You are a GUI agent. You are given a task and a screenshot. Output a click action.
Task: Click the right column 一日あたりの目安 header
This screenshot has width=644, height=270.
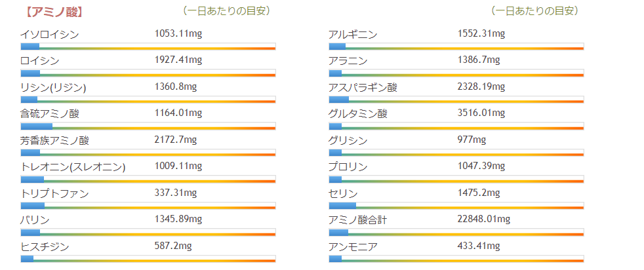(534, 11)
